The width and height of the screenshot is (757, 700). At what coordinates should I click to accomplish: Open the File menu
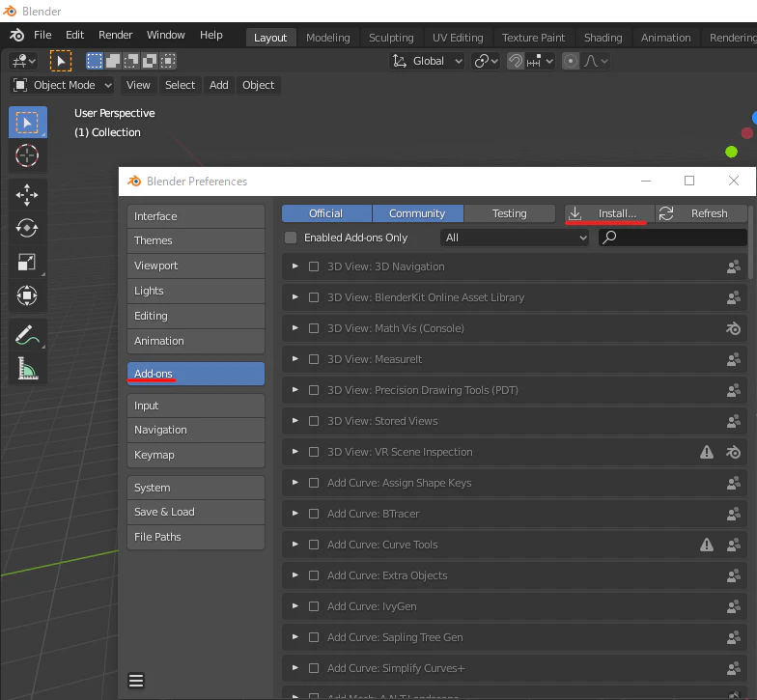pyautogui.click(x=42, y=35)
